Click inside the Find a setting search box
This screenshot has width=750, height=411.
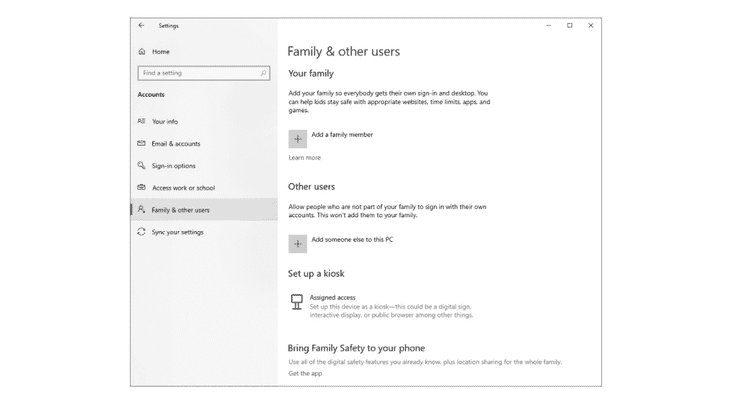tap(204, 73)
